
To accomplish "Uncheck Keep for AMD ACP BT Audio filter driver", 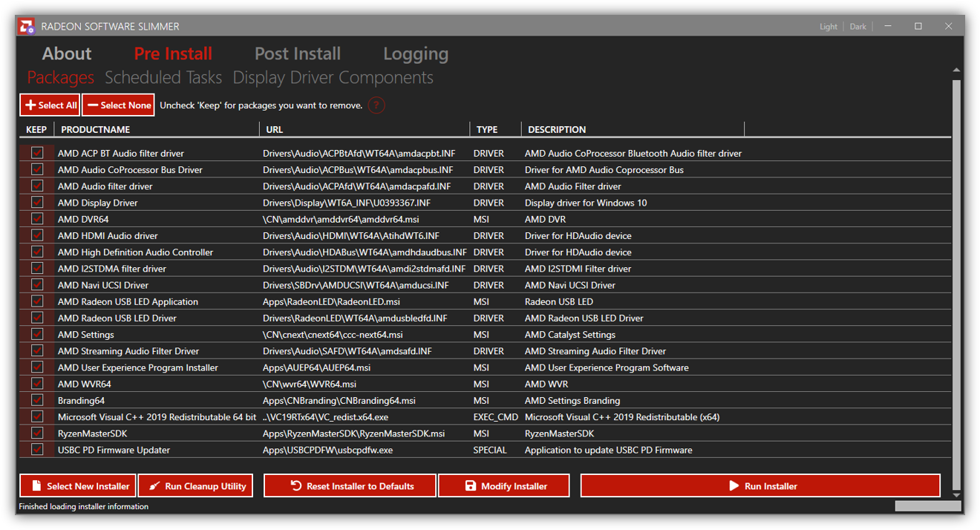I will pyautogui.click(x=37, y=153).
